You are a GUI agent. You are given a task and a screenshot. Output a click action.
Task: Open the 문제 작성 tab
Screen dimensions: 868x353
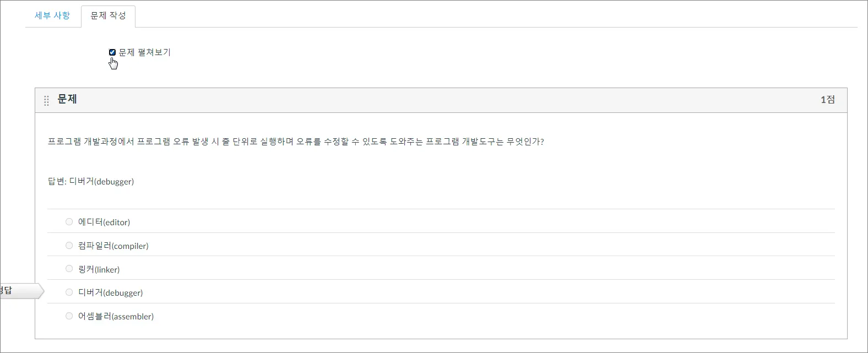point(108,16)
